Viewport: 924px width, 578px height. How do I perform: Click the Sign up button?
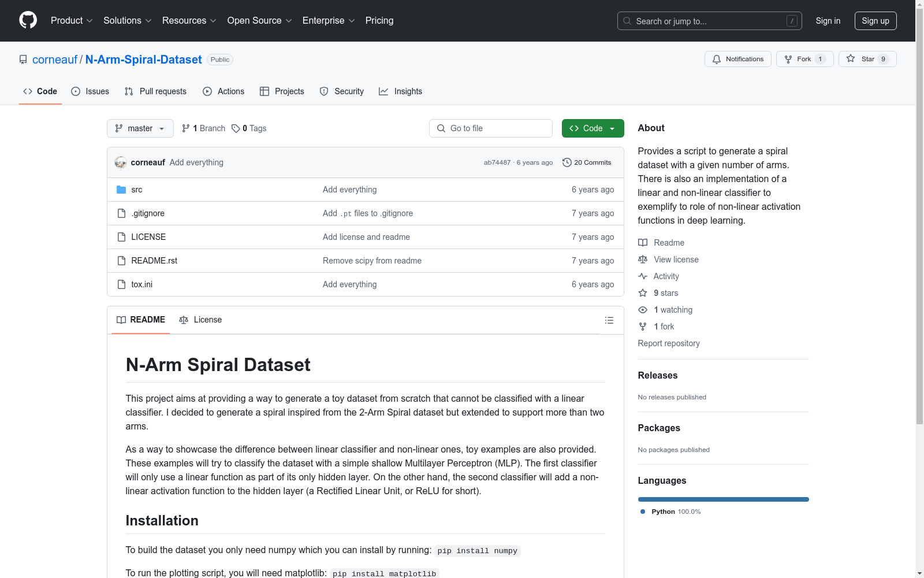pyautogui.click(x=875, y=21)
